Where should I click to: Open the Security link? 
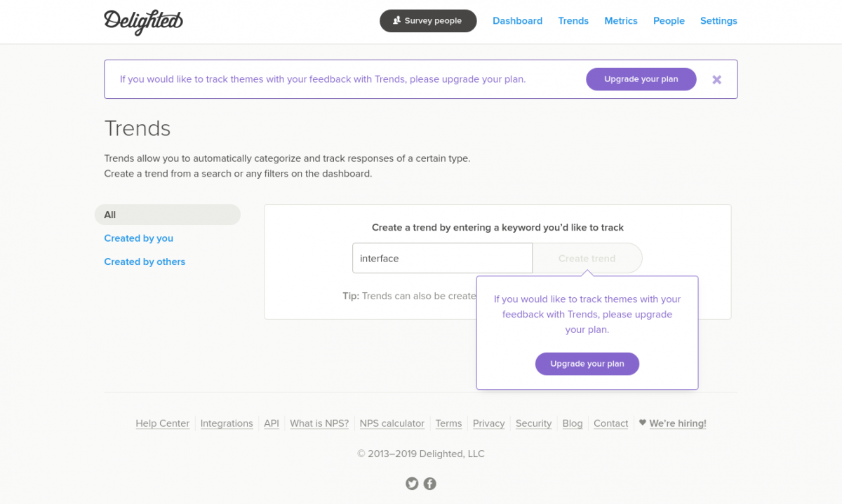pyautogui.click(x=533, y=423)
